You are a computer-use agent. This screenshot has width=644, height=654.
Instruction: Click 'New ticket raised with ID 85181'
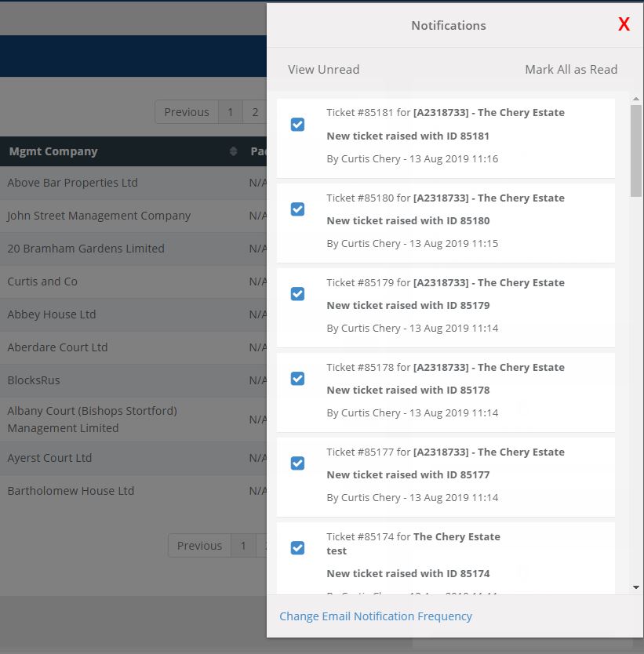click(408, 136)
